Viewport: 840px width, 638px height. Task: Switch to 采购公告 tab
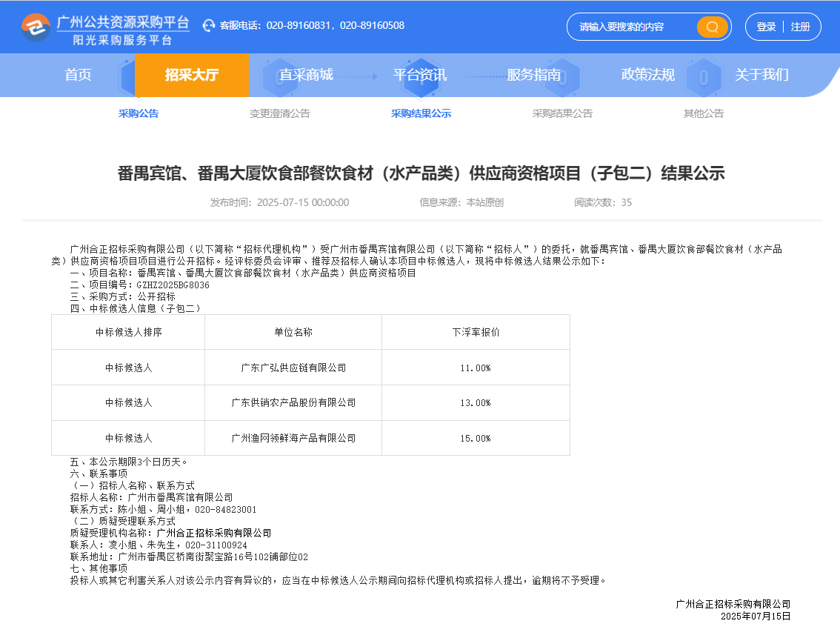tap(139, 113)
